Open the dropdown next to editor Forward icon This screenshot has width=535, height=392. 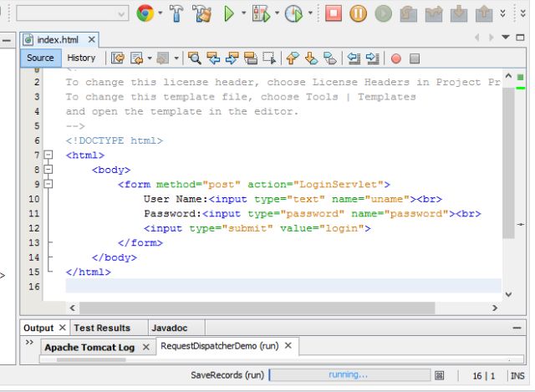(176, 59)
